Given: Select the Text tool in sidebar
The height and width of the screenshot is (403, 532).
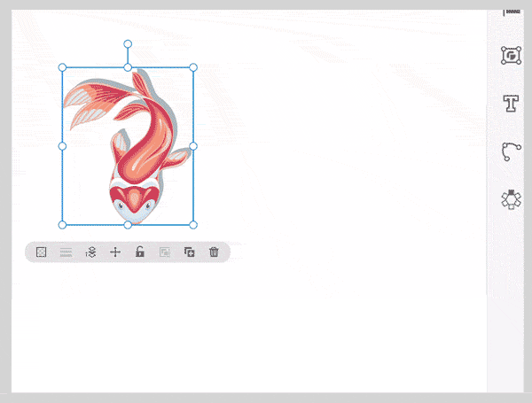Looking at the screenshot, I should [x=511, y=104].
